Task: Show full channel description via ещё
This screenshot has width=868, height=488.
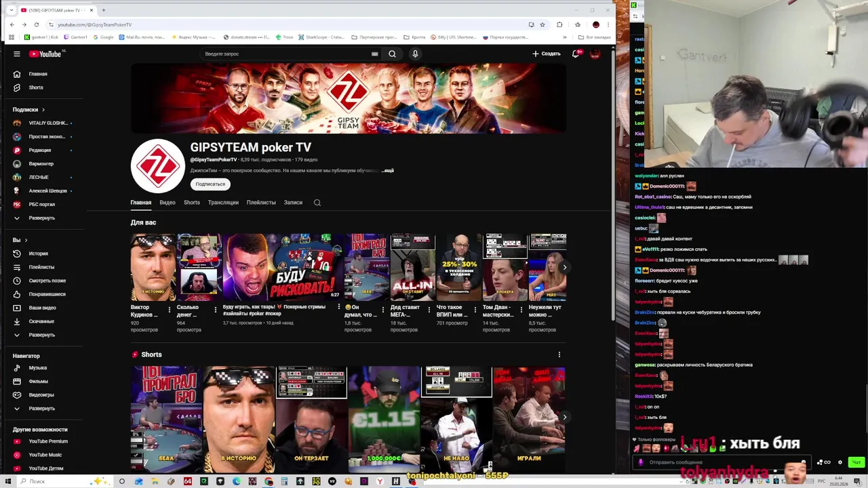Action: (x=389, y=170)
